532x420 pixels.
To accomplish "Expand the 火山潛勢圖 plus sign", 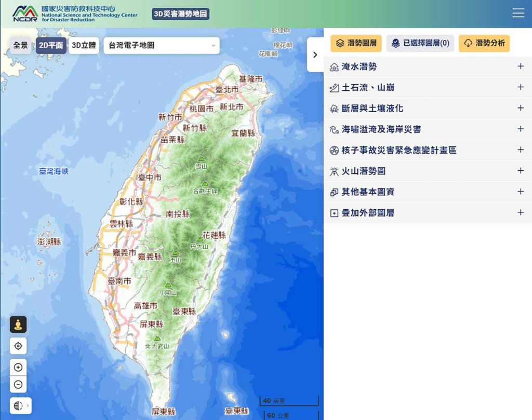I will 520,171.
